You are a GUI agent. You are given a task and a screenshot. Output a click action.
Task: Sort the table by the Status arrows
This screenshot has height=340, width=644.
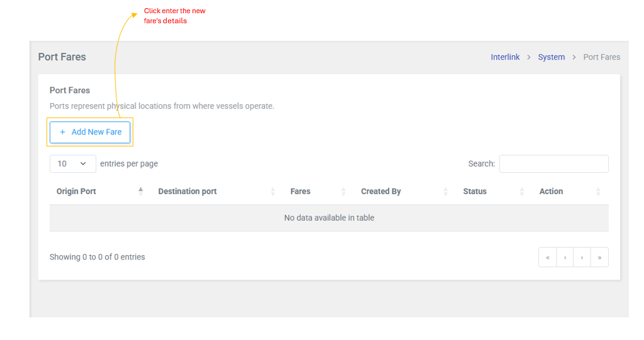pyautogui.click(x=521, y=192)
